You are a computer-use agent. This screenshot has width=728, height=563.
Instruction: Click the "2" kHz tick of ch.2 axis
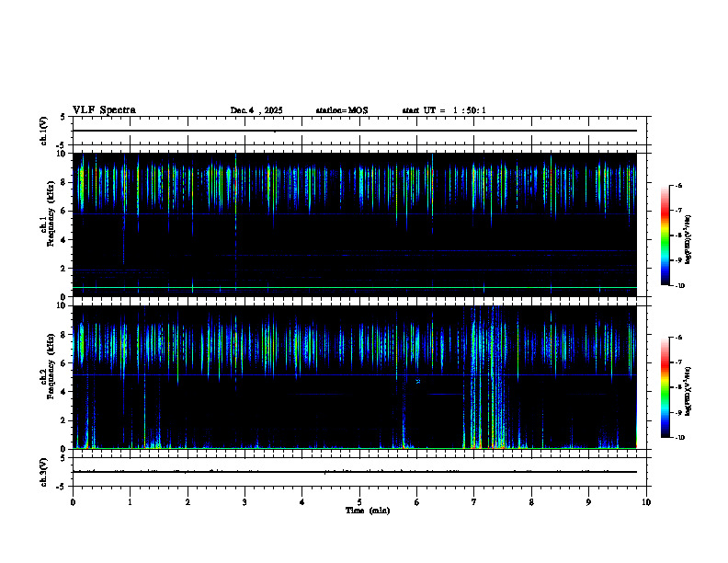click(63, 420)
